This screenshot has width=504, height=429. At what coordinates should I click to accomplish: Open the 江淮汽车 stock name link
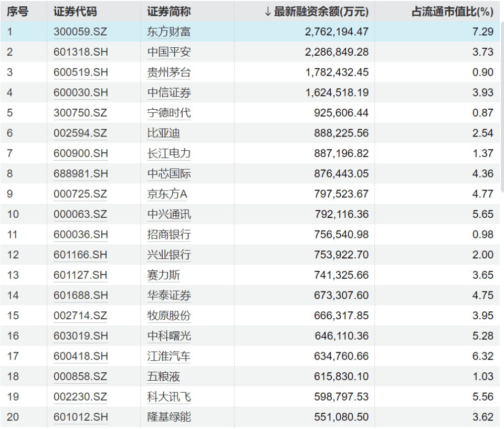[169, 356]
